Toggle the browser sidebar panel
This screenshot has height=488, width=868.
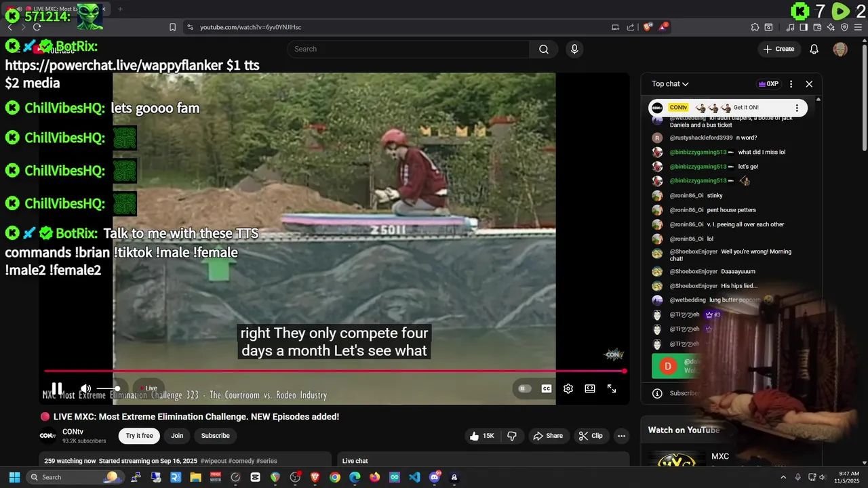tap(804, 27)
